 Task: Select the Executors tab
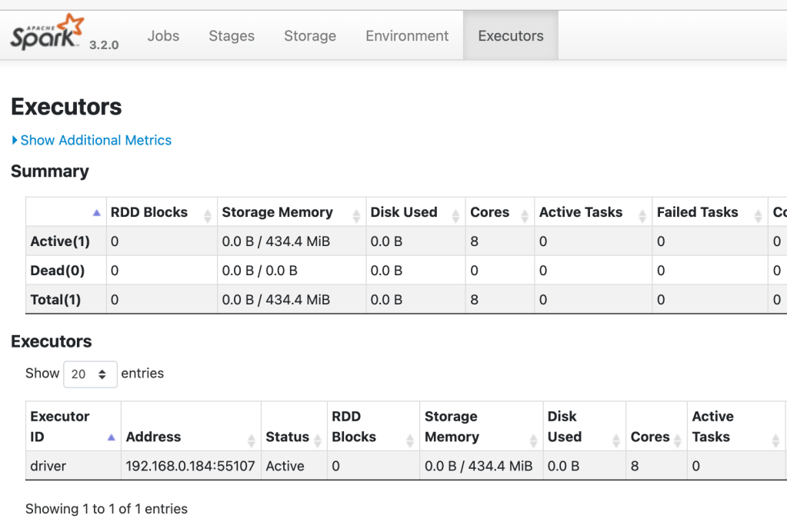[511, 35]
